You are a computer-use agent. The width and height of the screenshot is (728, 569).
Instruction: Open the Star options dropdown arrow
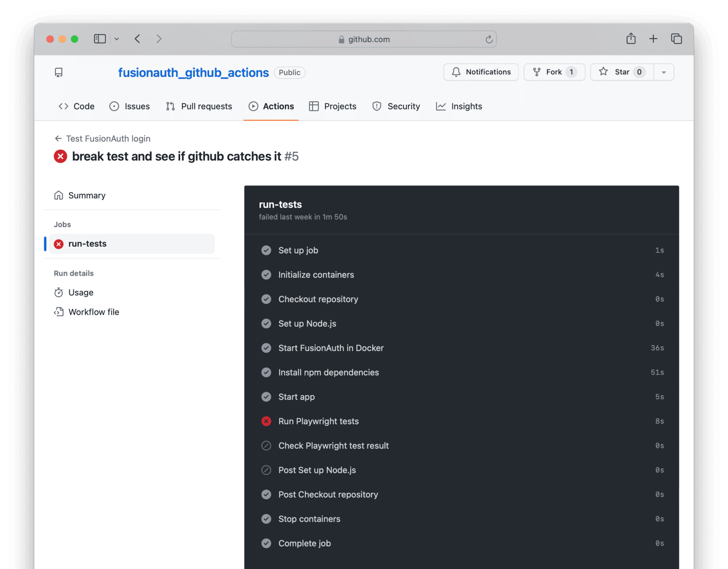click(x=664, y=72)
